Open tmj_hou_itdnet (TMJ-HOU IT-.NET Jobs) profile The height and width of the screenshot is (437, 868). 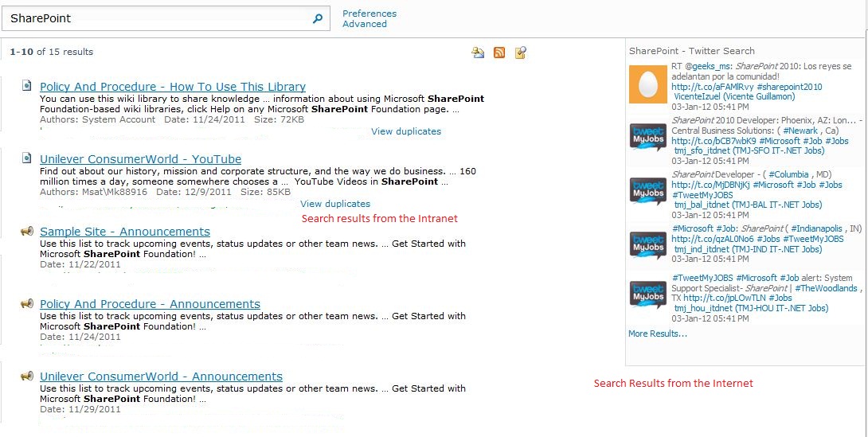click(751, 308)
